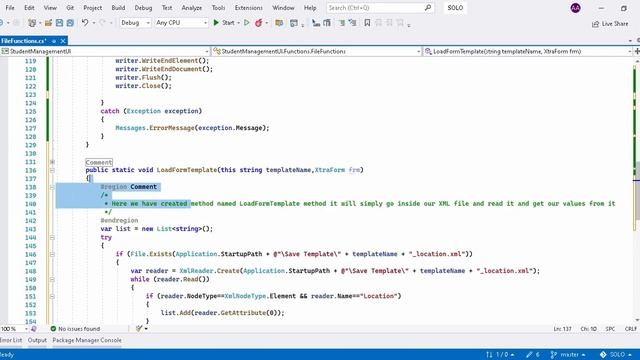Open the Start button dropdown arrow

238,23
